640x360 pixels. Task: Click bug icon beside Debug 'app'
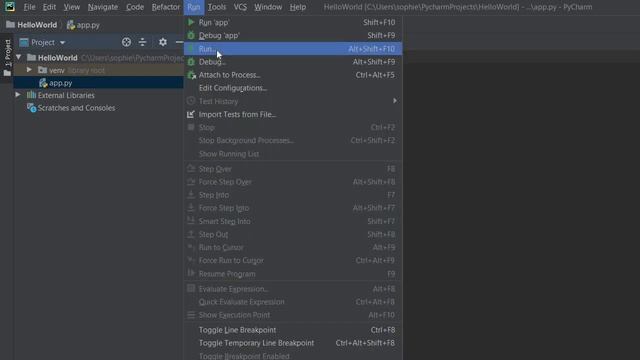coord(191,36)
